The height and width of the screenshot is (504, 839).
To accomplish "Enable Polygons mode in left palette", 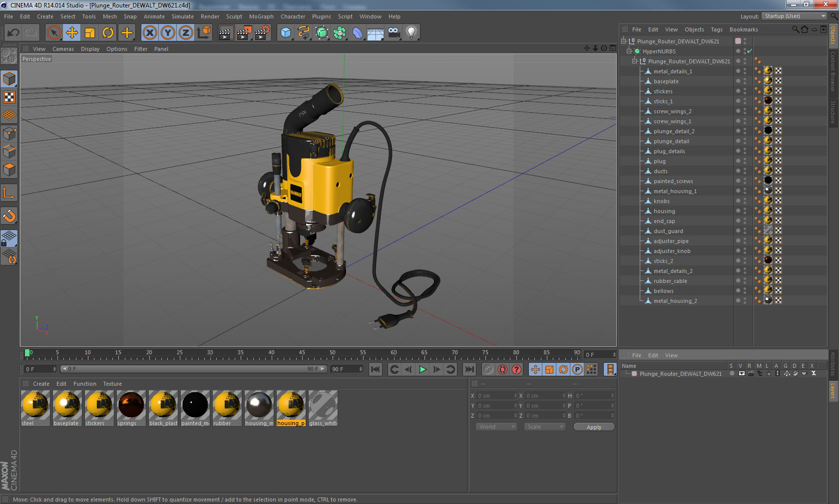I will click(x=9, y=170).
